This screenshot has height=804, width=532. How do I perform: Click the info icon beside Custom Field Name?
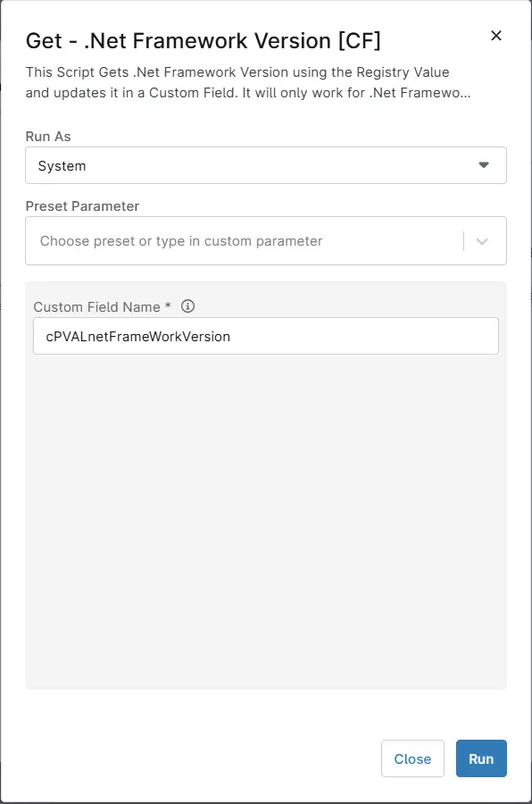point(187,306)
